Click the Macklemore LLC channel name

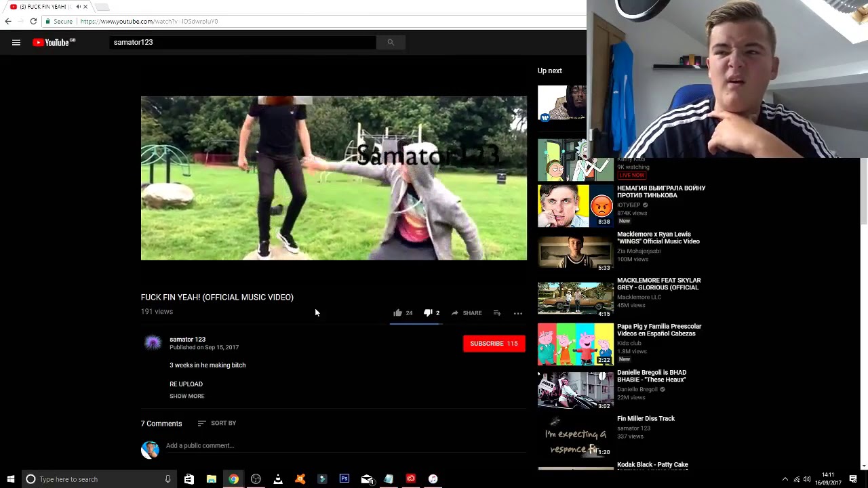coord(639,298)
